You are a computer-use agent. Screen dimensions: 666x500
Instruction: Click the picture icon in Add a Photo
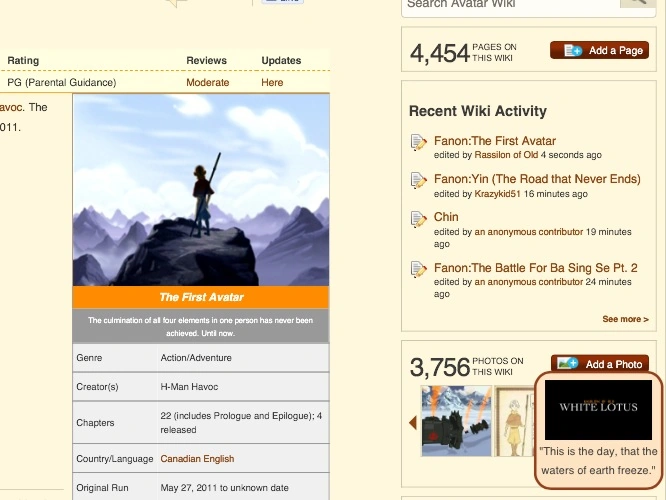point(567,364)
